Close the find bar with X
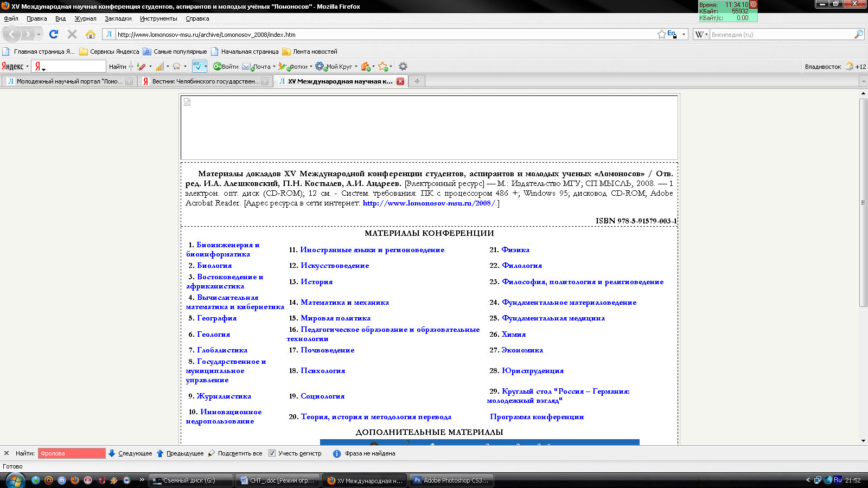 (x=7, y=453)
